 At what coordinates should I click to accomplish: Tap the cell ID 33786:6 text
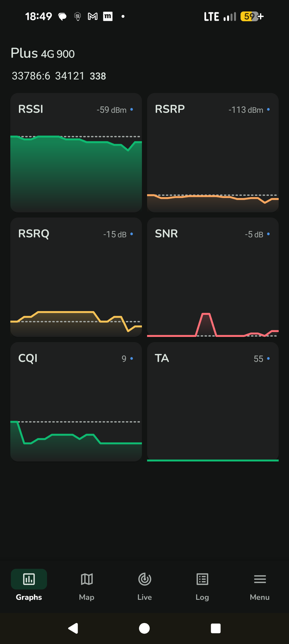click(x=31, y=76)
